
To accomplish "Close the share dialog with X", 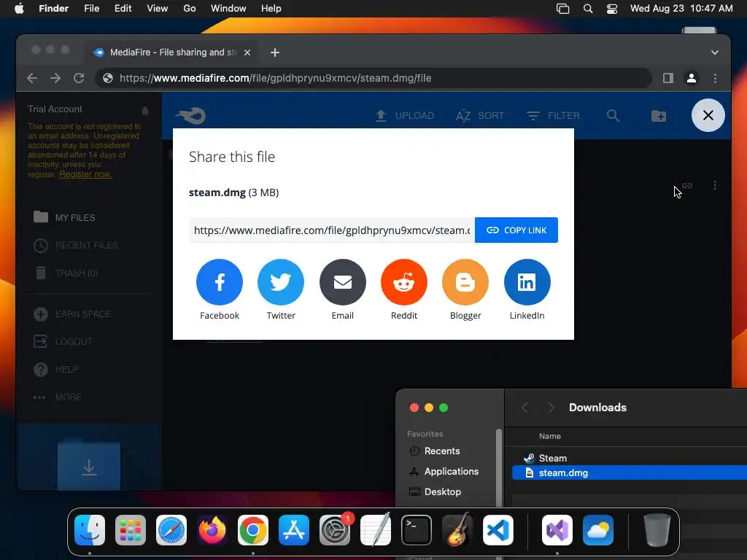I will click(708, 115).
